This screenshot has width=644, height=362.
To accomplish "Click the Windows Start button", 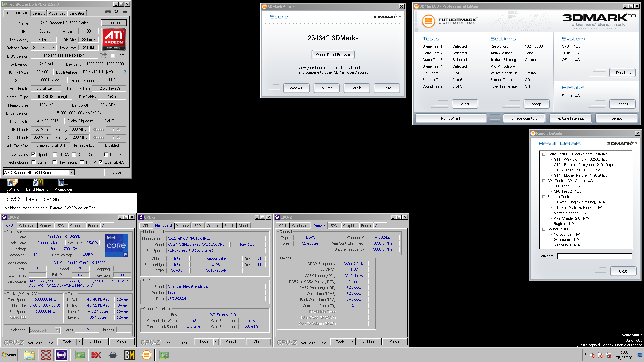I will pos(9,355).
